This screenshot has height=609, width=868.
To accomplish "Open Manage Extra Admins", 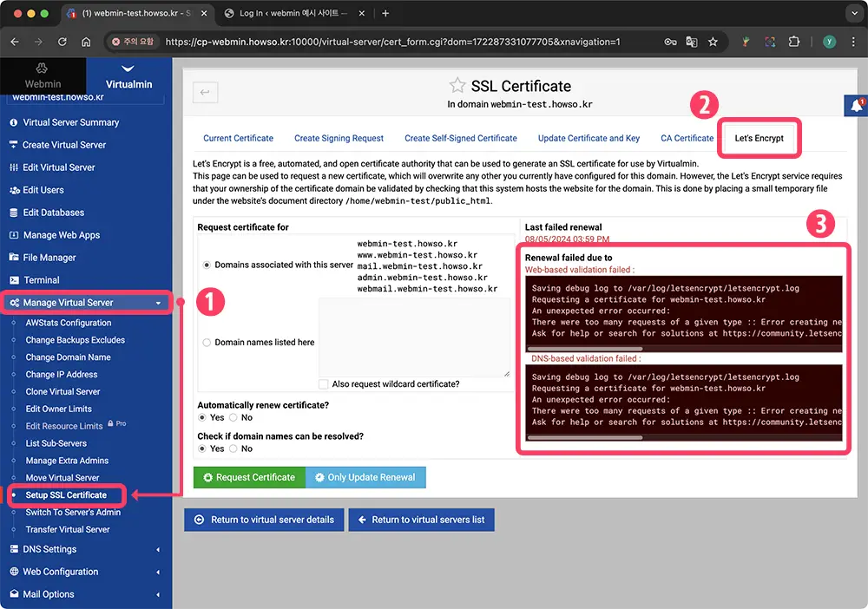I will (67, 460).
